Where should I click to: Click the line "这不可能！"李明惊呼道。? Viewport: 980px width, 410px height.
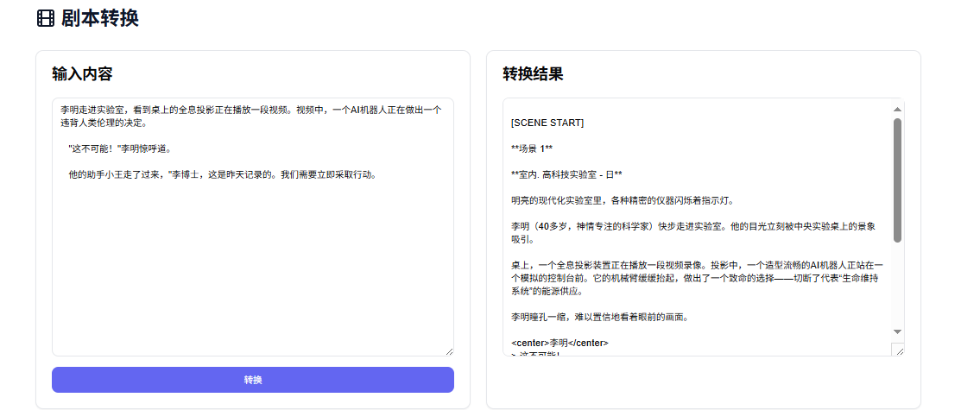[119, 148]
